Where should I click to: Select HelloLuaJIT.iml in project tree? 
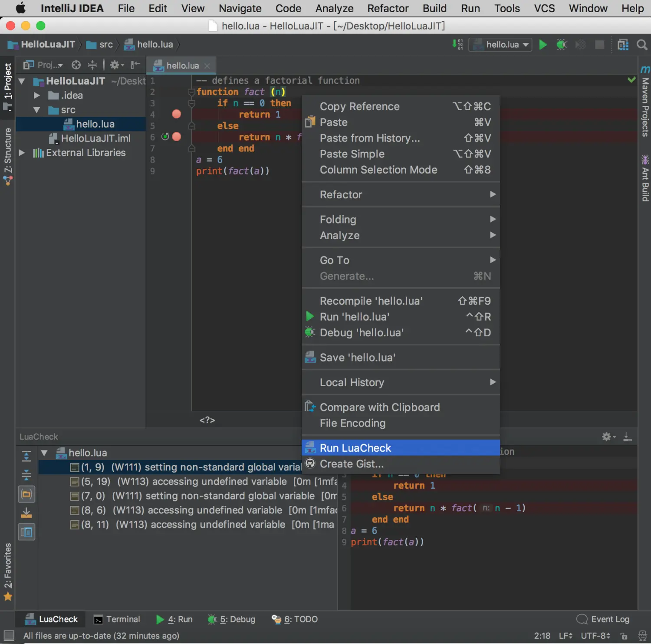pyautogui.click(x=89, y=138)
